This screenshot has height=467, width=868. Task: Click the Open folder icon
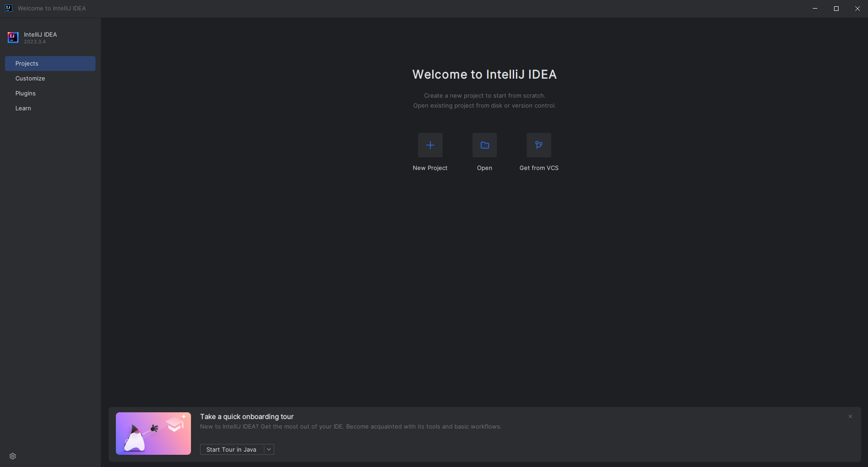pyautogui.click(x=484, y=145)
